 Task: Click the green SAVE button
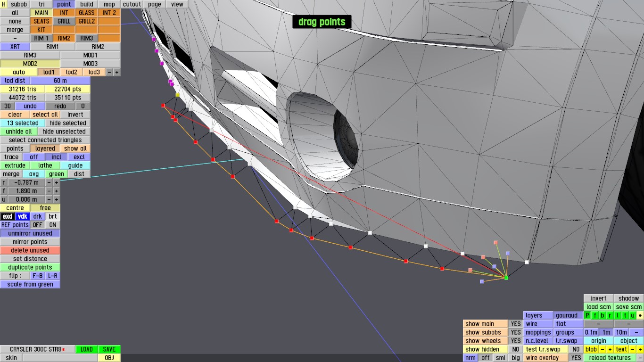pos(109,349)
